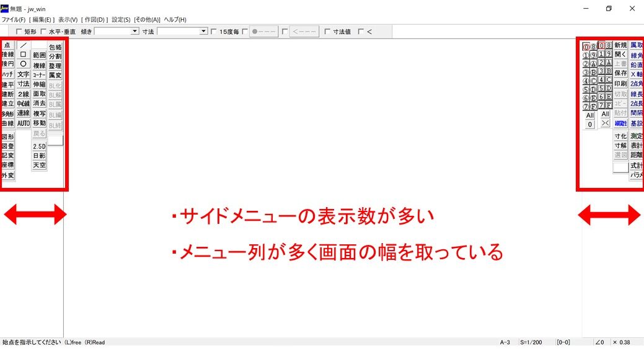
Task: Click the A-3 paper size in status bar
Action: tap(505, 342)
